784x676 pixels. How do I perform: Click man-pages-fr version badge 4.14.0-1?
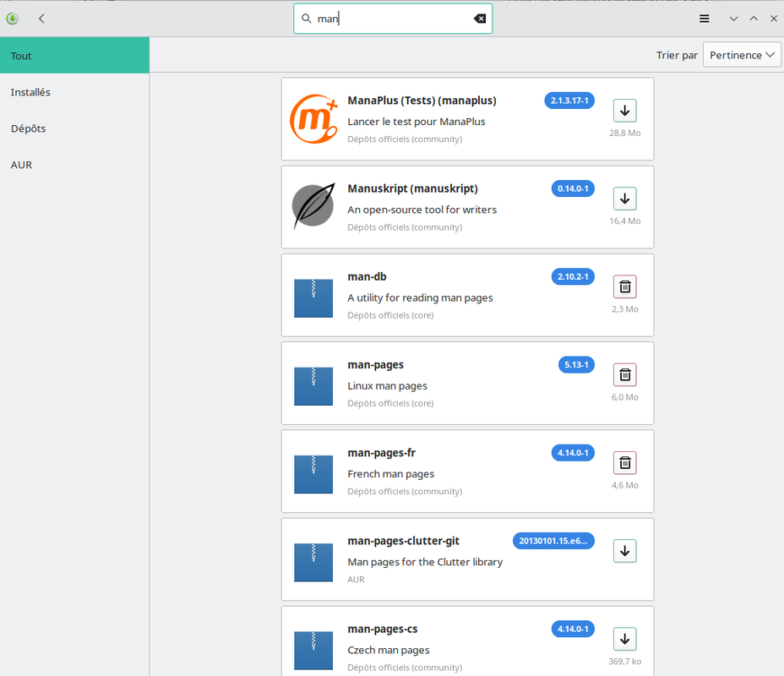tap(573, 453)
